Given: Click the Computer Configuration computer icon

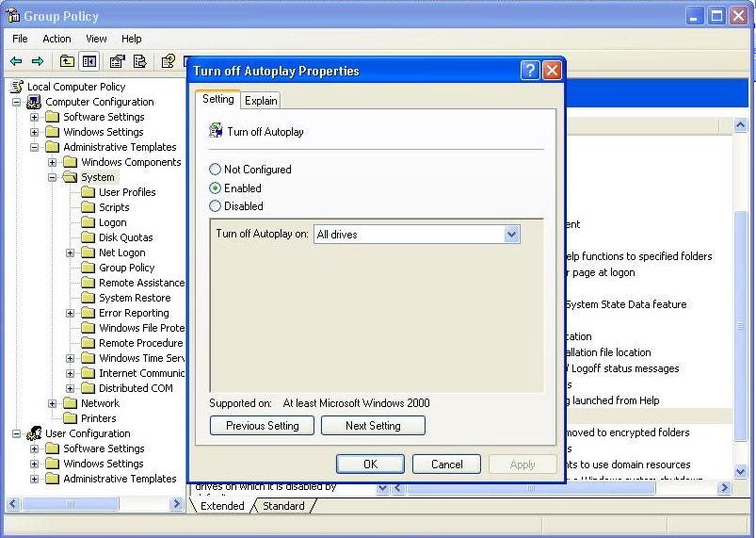Looking at the screenshot, I should (x=34, y=102).
